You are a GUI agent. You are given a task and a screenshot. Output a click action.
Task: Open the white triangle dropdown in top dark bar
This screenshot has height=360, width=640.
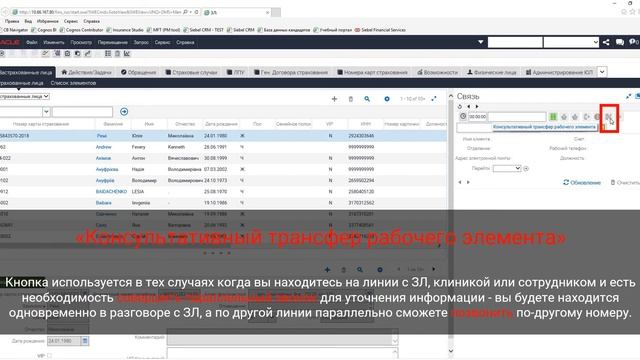pyautogui.click(x=480, y=42)
